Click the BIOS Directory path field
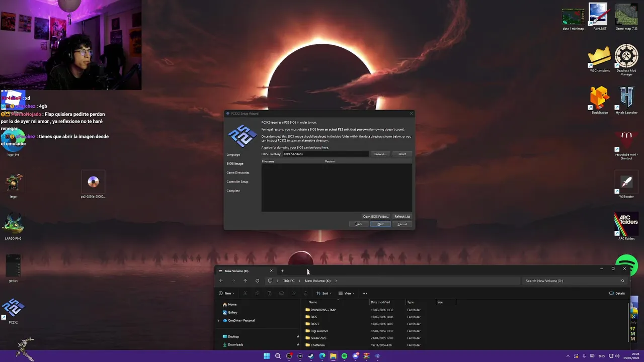644x362 pixels. tap(325, 154)
